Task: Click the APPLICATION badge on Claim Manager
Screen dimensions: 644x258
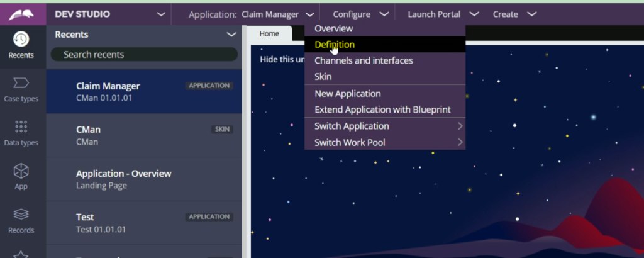Action: (x=209, y=86)
